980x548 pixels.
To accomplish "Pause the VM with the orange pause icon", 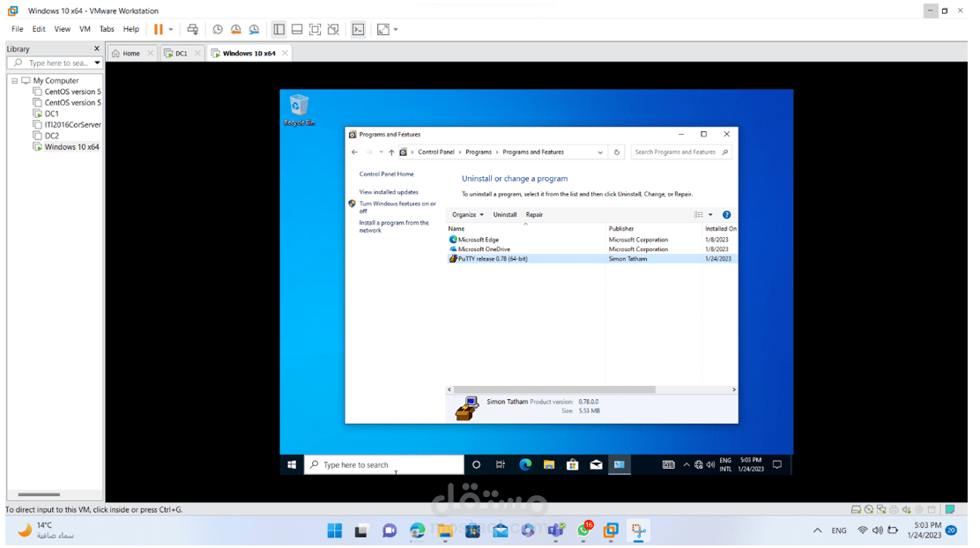I will pos(158,29).
